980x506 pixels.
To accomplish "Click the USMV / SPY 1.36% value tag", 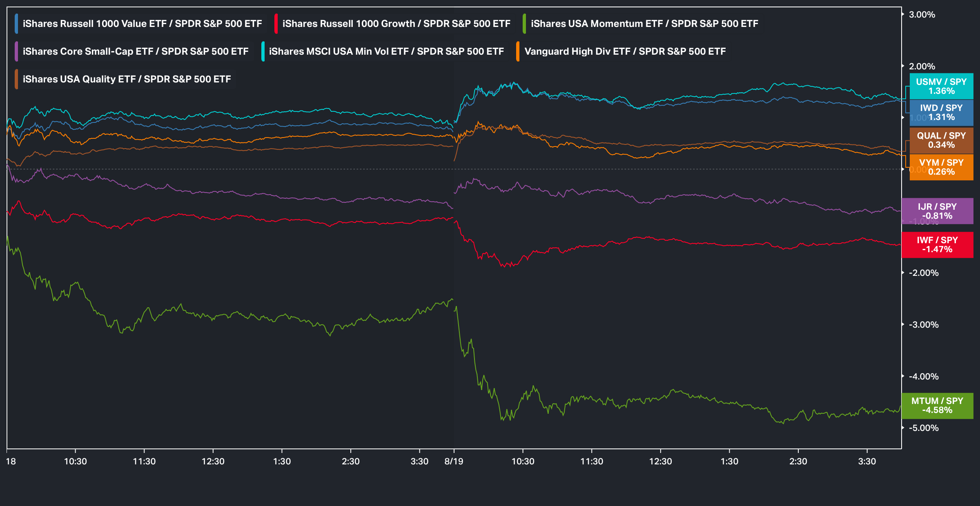I will coord(941,87).
